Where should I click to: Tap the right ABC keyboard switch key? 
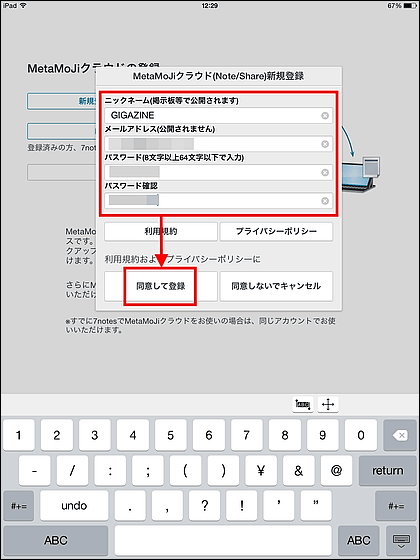point(359,540)
